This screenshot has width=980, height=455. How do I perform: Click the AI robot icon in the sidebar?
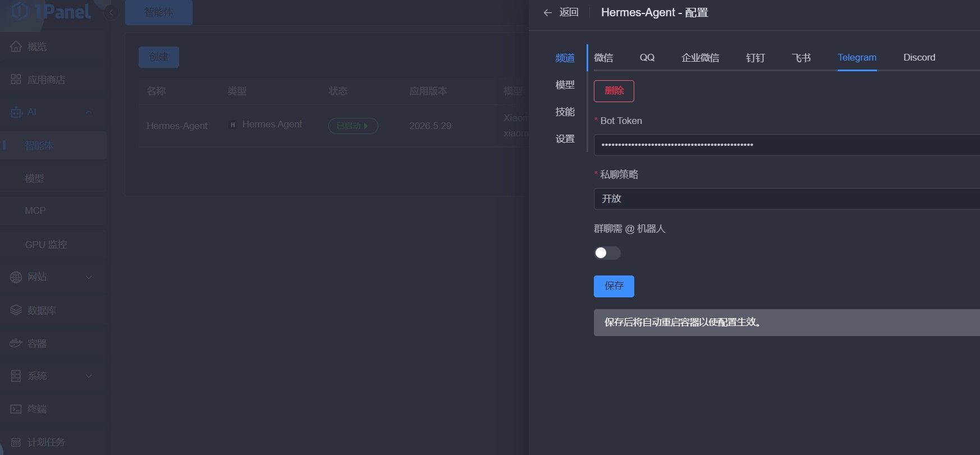click(x=16, y=112)
